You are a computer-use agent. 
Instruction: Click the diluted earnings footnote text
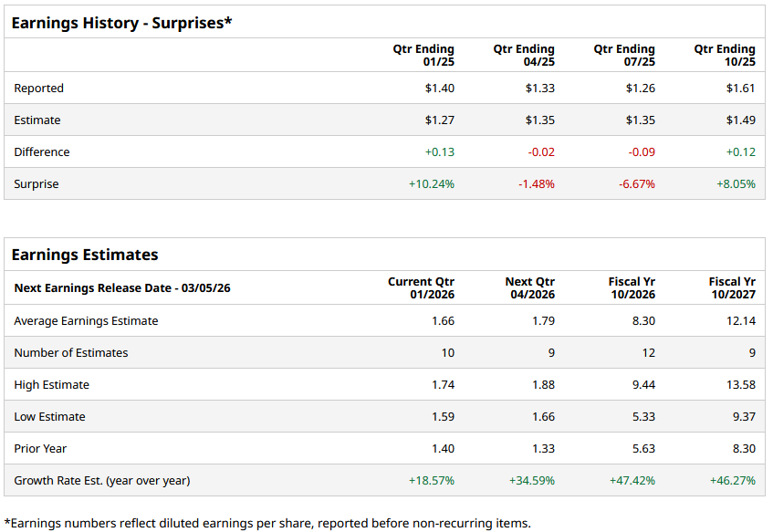tap(266, 523)
